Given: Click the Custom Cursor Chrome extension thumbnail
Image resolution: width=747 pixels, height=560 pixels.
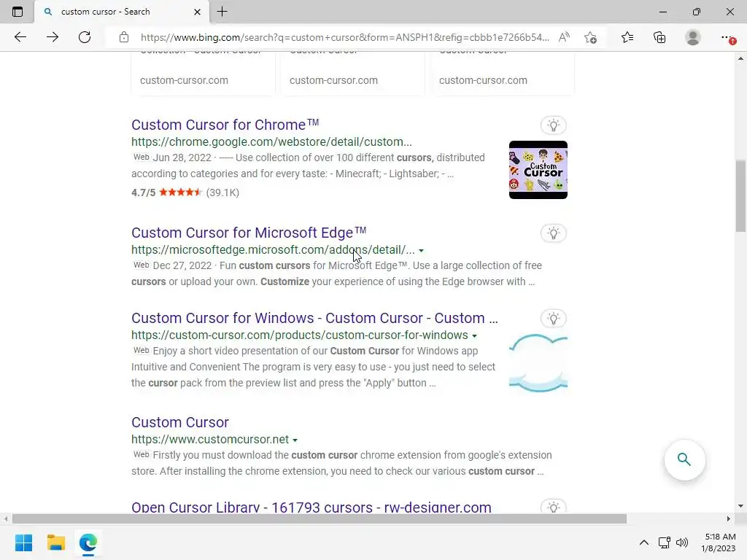Looking at the screenshot, I should [538, 169].
